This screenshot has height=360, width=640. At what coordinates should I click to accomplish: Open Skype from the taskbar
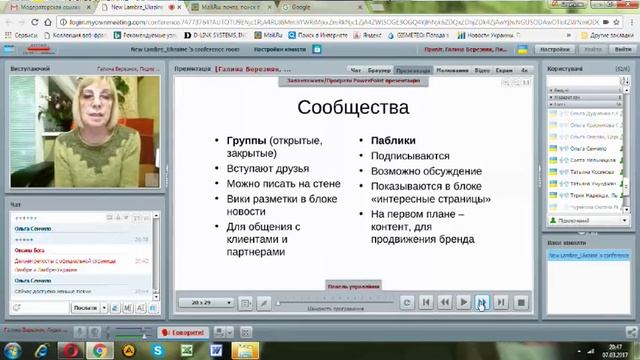coord(158,351)
